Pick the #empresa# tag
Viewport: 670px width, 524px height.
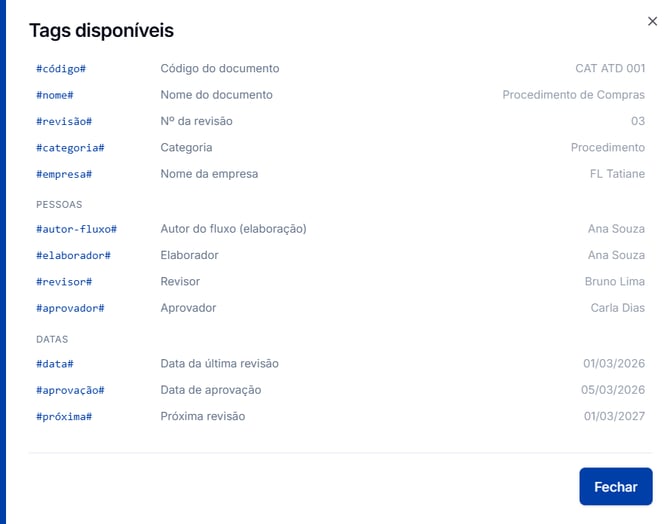64,174
